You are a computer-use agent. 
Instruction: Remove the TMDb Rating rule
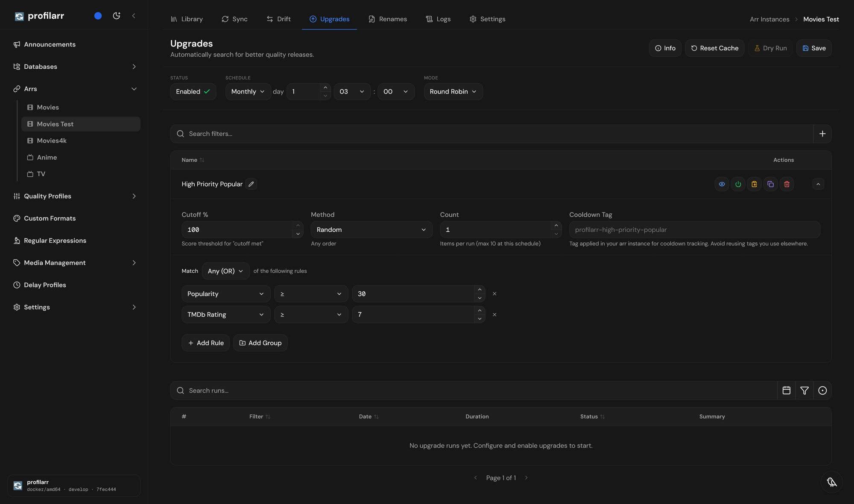click(494, 315)
